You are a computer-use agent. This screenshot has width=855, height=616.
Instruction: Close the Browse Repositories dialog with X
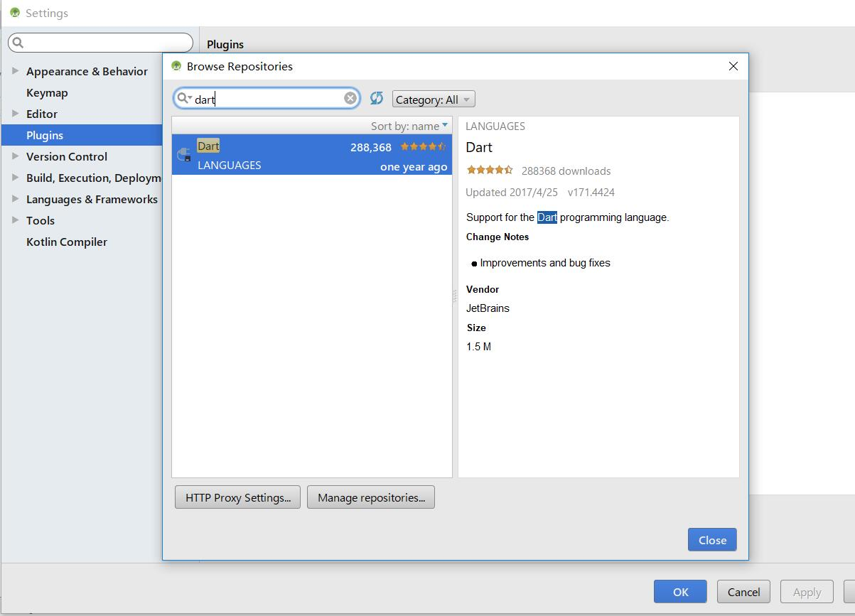[733, 66]
